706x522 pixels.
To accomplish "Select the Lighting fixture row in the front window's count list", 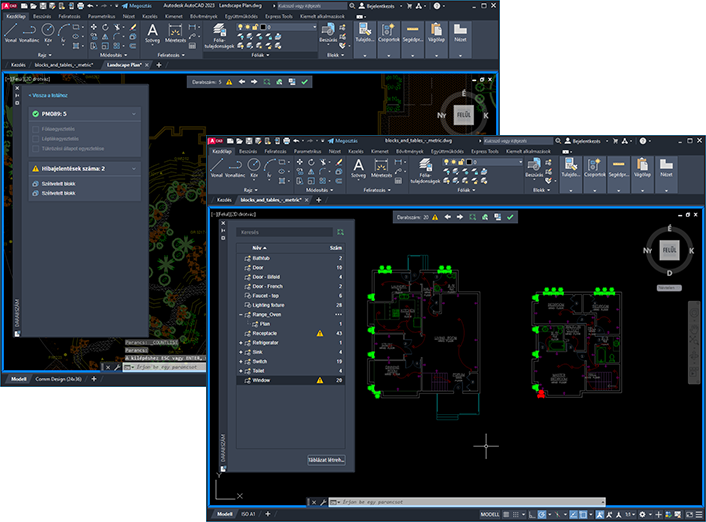I will point(291,305).
